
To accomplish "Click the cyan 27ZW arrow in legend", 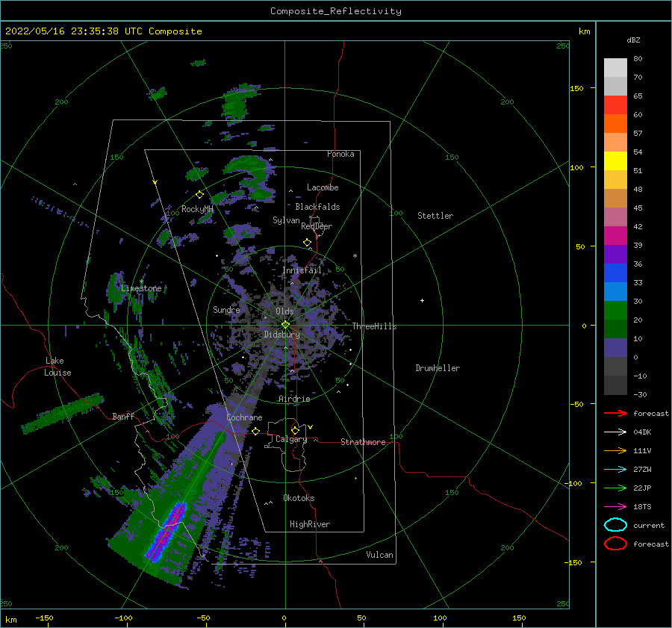I will click(x=615, y=469).
